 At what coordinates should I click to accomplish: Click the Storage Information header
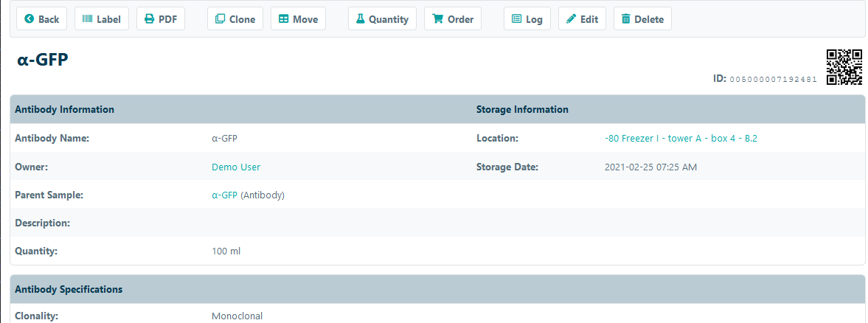coord(522,109)
